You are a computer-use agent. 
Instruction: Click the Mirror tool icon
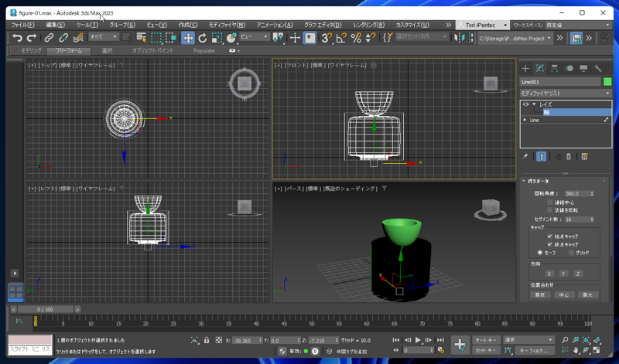(x=459, y=38)
